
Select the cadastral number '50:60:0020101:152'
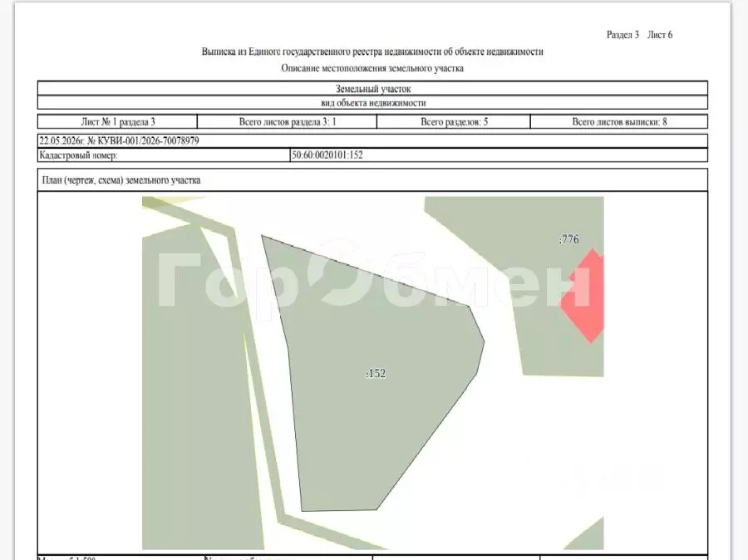[x=327, y=155]
